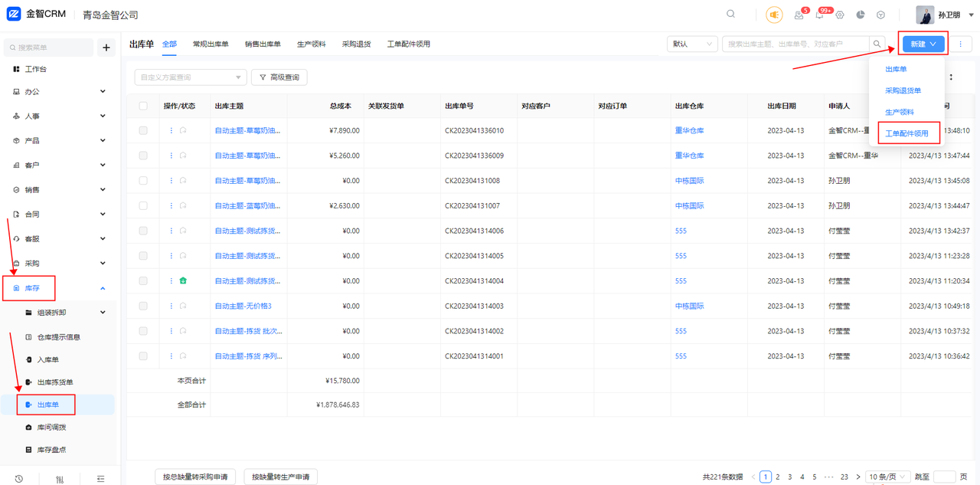Viewport: 980px width, 485px height.
Task: Click the plus icon beside menu search
Action: (106, 48)
